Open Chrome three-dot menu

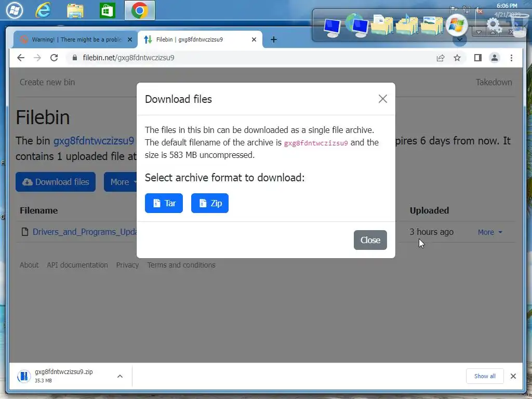point(511,58)
